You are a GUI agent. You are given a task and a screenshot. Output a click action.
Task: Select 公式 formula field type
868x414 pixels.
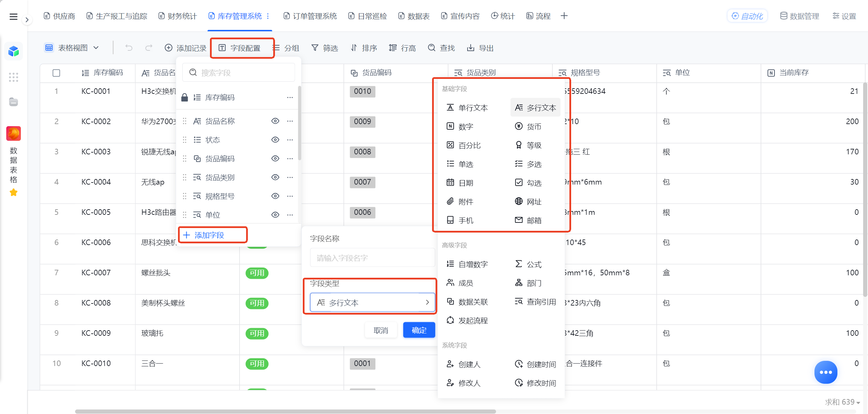[528, 264]
